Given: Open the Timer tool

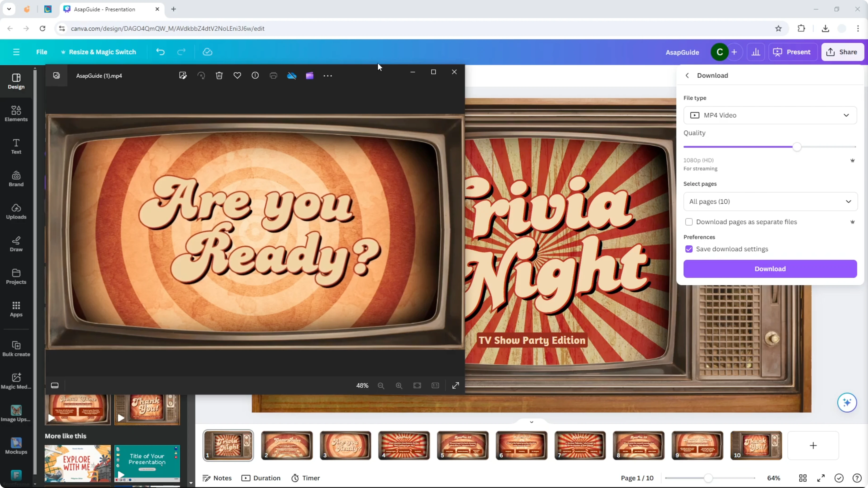Looking at the screenshot, I should [306, 478].
